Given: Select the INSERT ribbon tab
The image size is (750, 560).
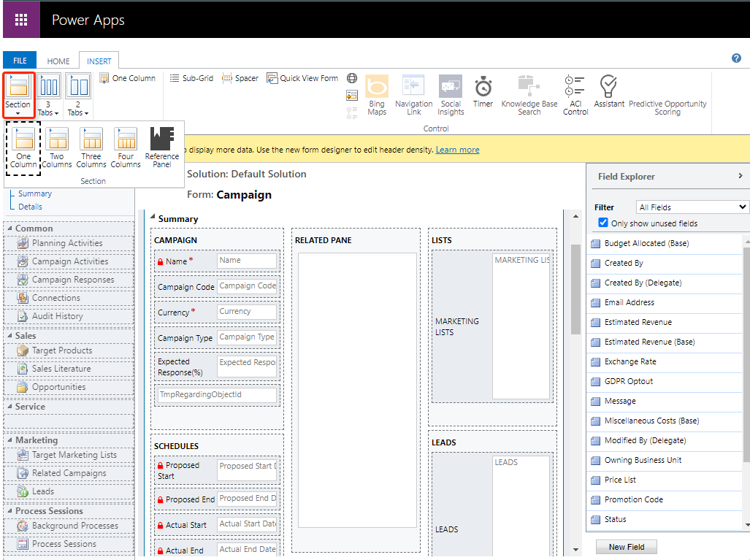Looking at the screenshot, I should (99, 61).
